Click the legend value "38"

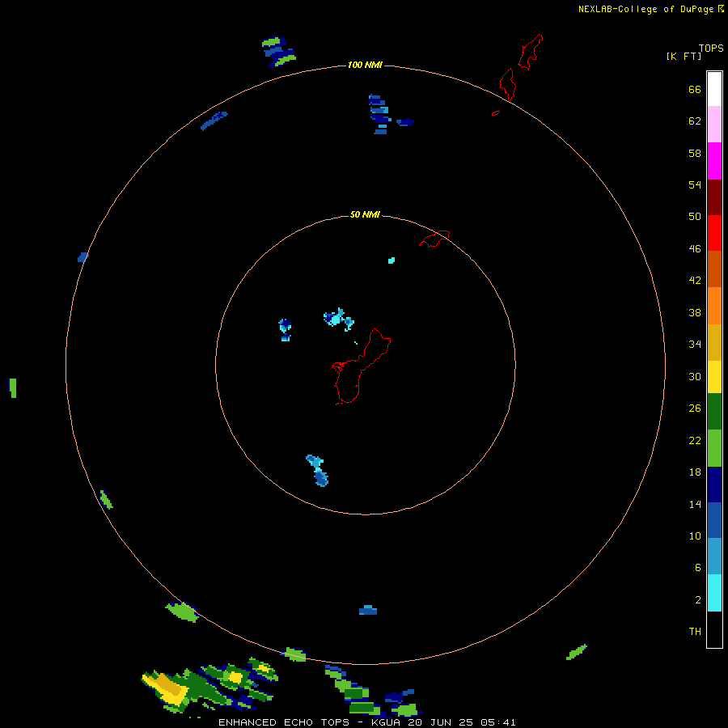695,313
